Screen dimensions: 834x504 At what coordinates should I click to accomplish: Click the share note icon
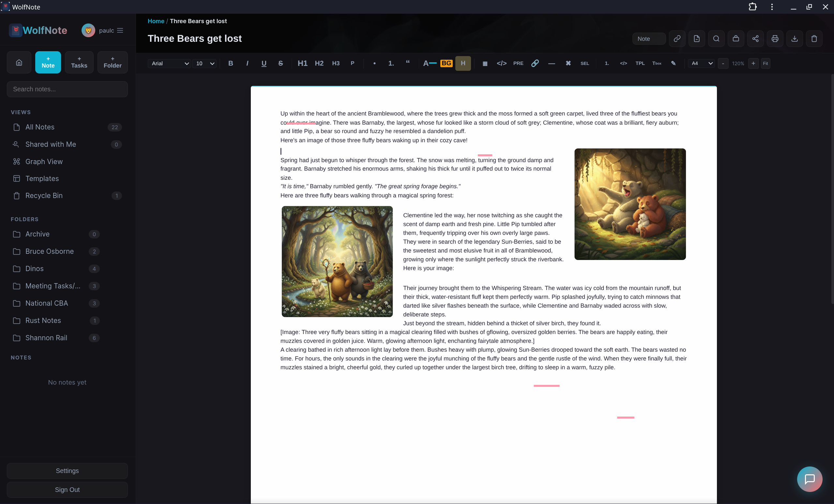[x=755, y=38]
